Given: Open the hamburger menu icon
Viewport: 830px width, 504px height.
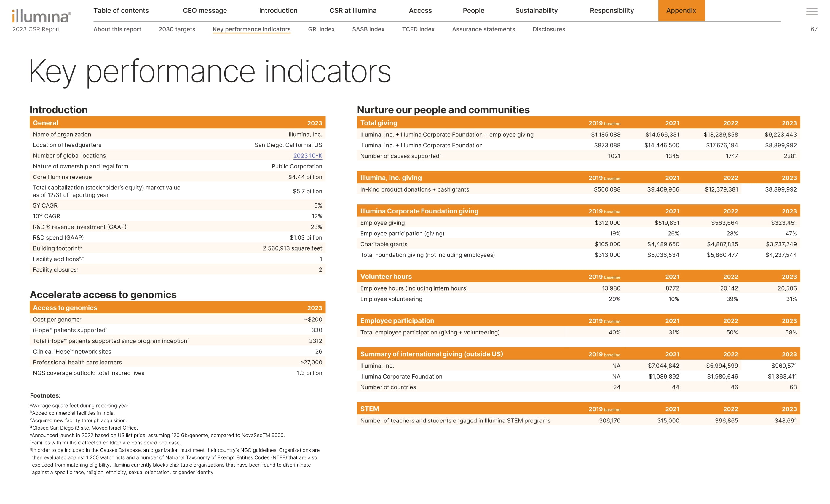Looking at the screenshot, I should click(812, 12).
